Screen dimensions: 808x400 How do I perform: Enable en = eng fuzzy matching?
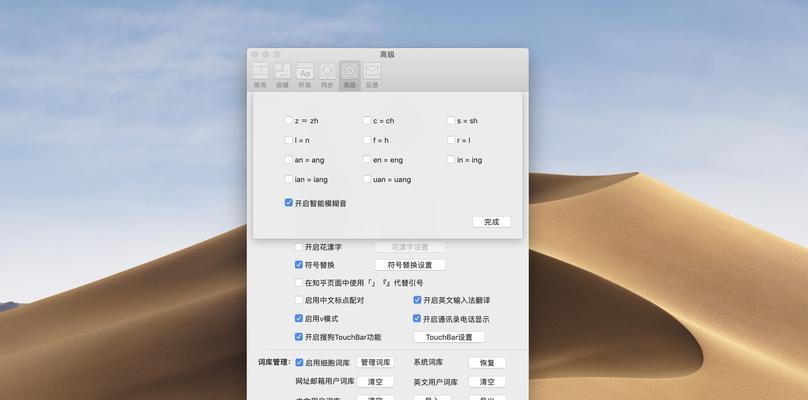367,159
